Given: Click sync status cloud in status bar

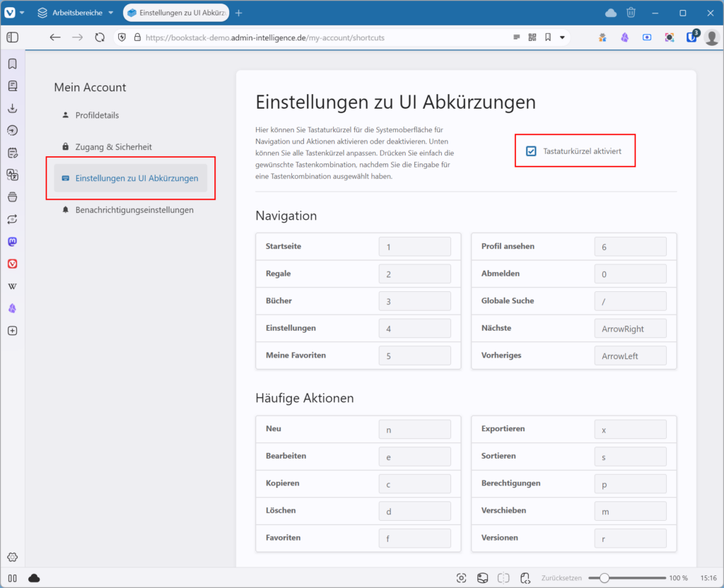Looking at the screenshot, I should pyautogui.click(x=34, y=578).
